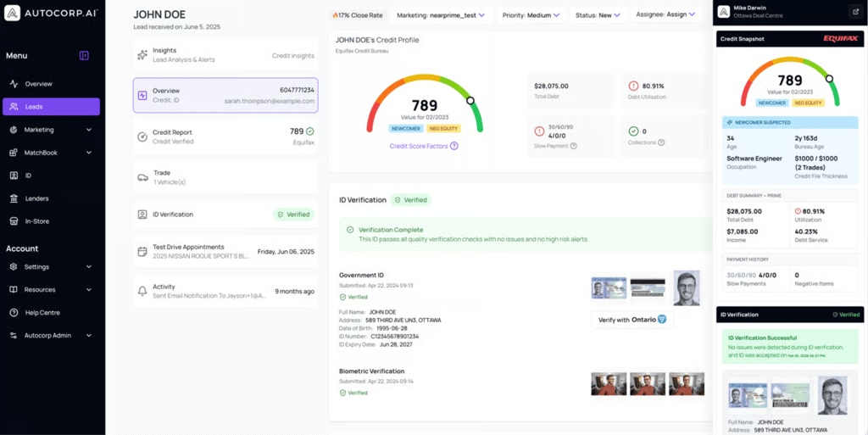Expand the Autocorp Admin section
Screen dimensions: 868x435
coord(51,336)
